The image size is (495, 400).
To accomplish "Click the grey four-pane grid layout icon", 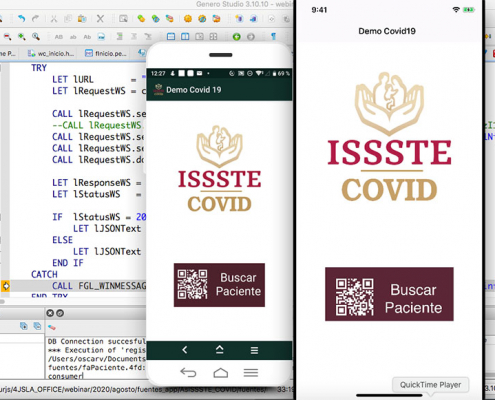I will coord(213,36).
